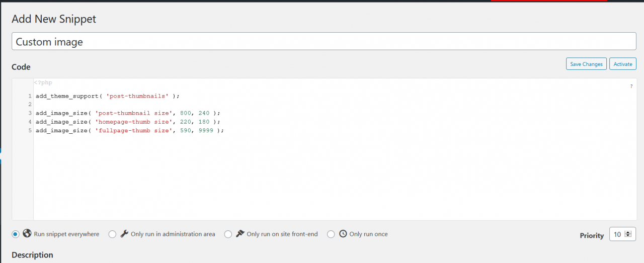The height and width of the screenshot is (263, 644).
Task: Click the Priority number field
Action: pos(623,234)
